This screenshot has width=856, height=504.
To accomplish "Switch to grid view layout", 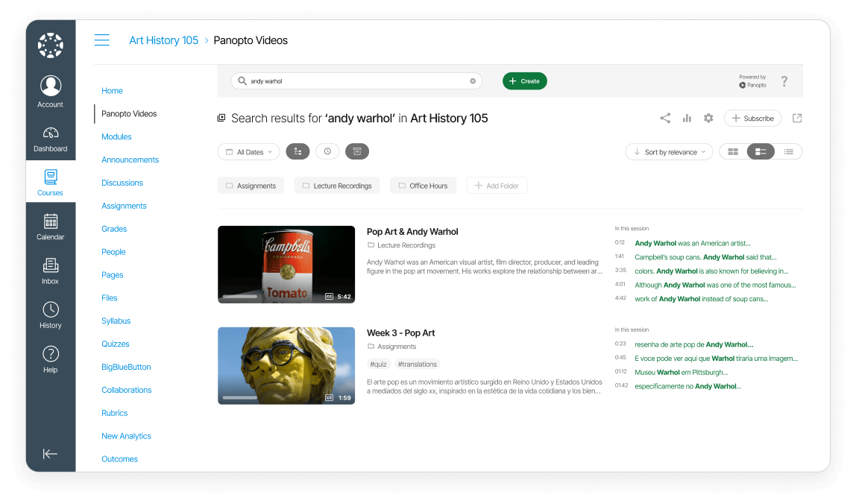I will [733, 151].
